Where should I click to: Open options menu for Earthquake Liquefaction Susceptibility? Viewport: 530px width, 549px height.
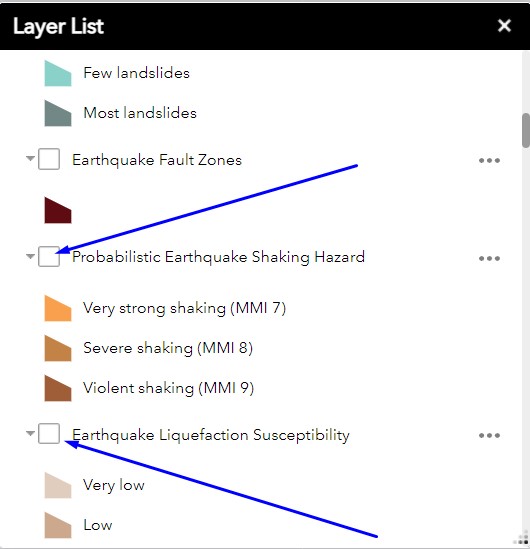(489, 435)
